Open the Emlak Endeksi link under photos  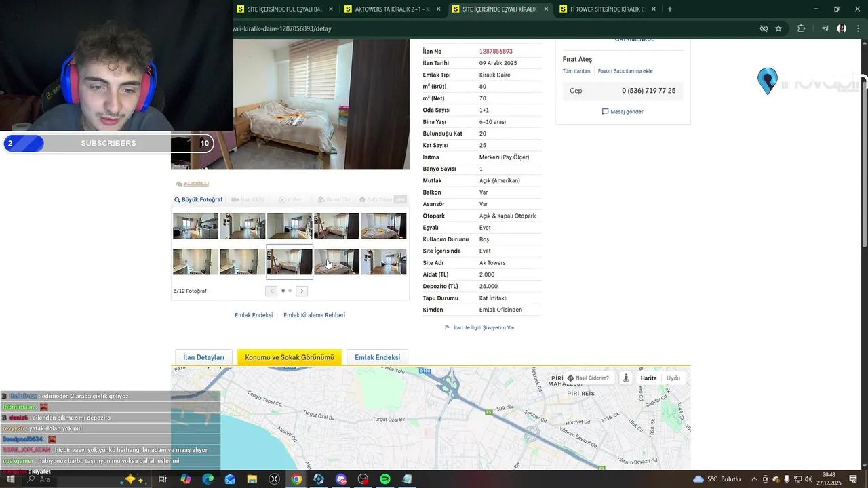[x=254, y=315]
